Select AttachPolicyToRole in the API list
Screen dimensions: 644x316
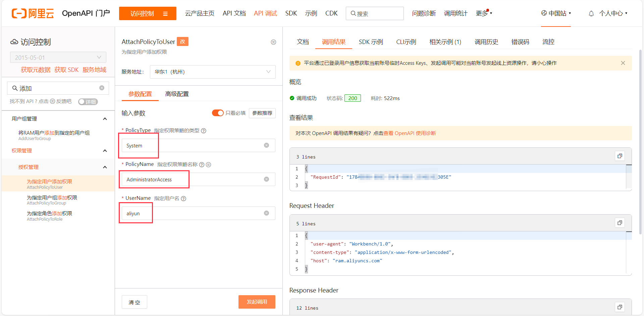[58, 216]
